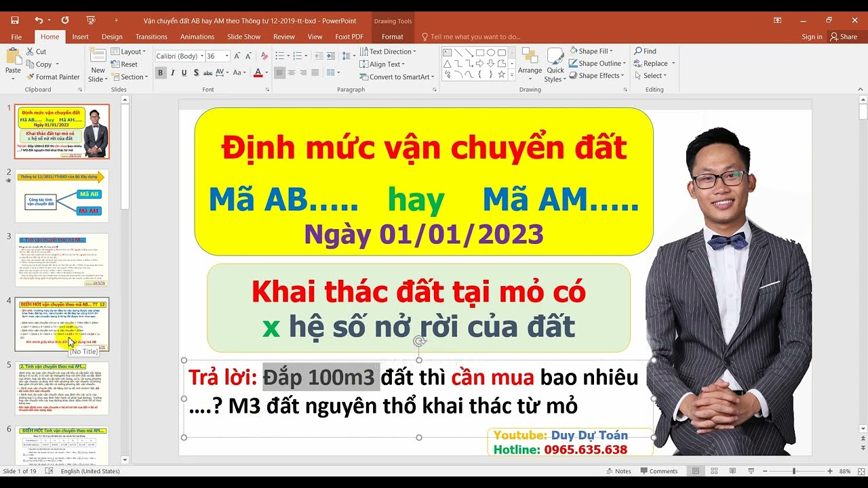Click Sign in
This screenshot has height=488, width=868.
pos(812,37)
